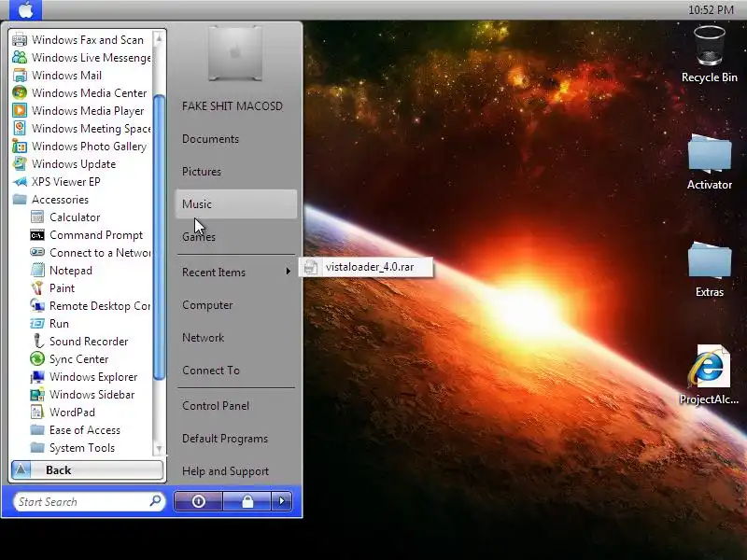The image size is (747, 560).
Task: Click the Apple logo start button
Action: 26,10
